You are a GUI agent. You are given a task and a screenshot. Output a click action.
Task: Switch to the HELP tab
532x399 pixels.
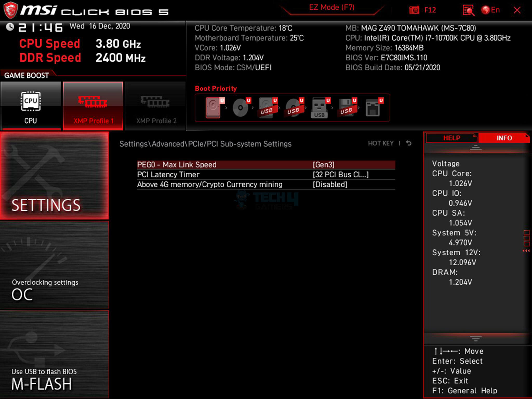coord(451,138)
